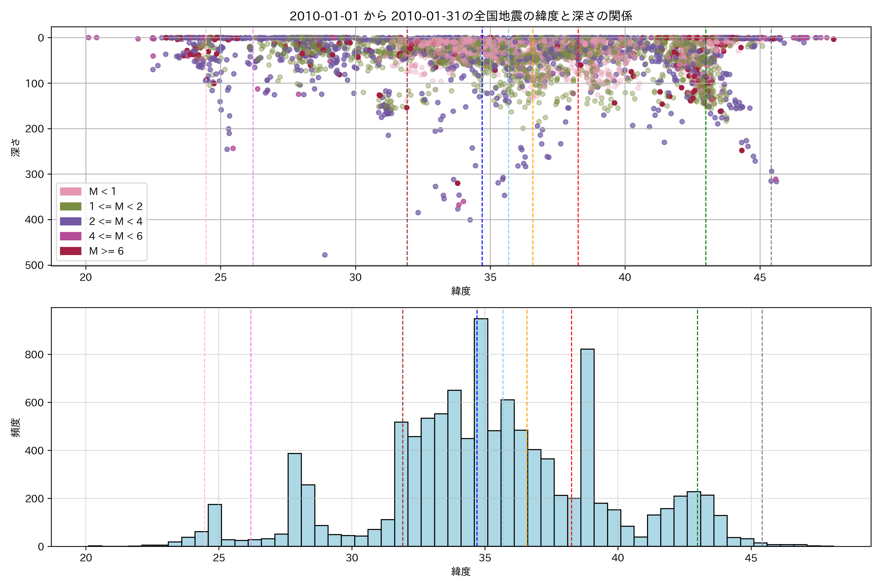Click the tallest histogram bar near latitude 35

pos(481,431)
